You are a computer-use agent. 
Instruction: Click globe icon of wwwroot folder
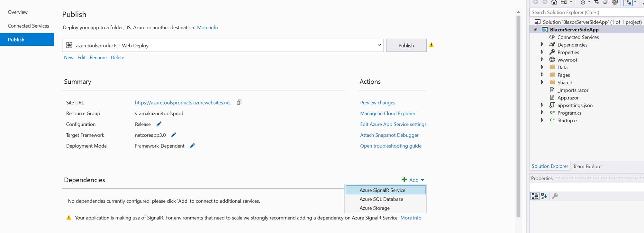click(552, 60)
